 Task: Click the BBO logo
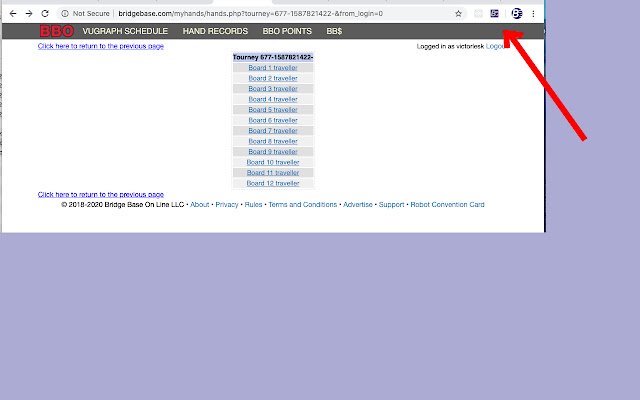click(57, 31)
